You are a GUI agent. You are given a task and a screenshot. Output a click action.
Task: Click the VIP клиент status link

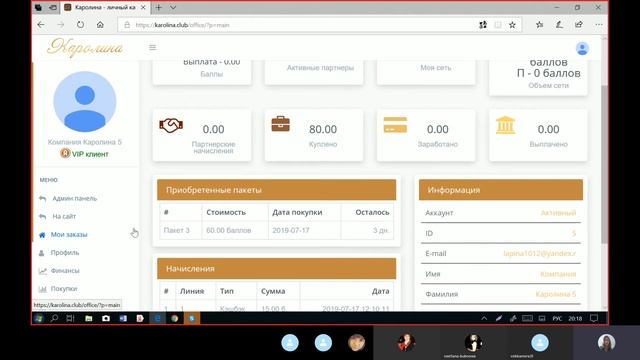[x=90, y=154]
